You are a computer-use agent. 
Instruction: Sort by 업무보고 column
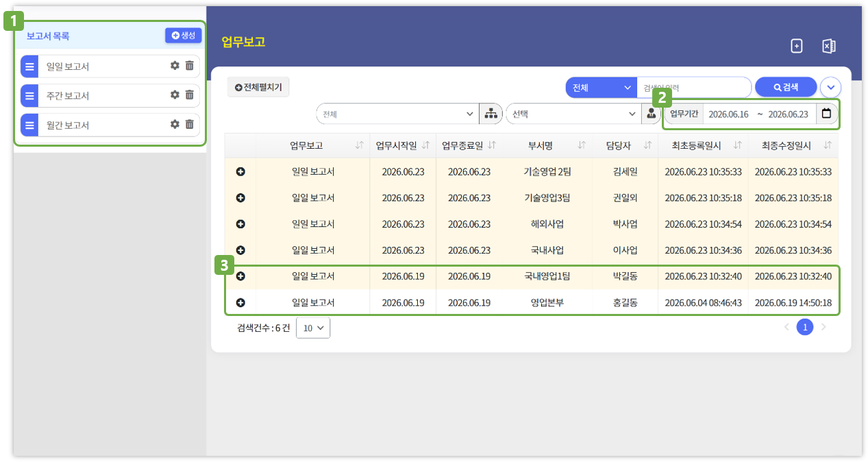(360, 145)
